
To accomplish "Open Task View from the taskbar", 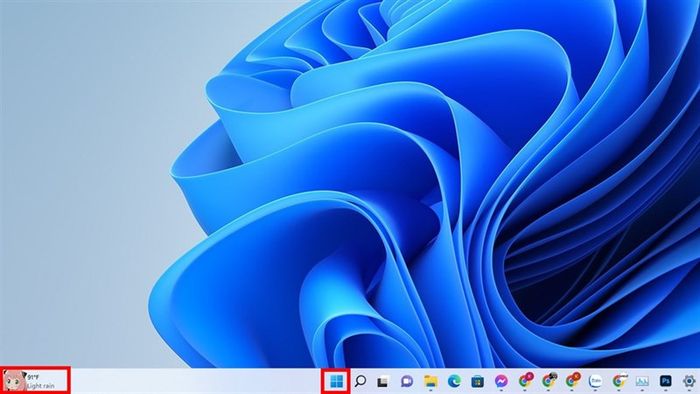I will point(383,382).
